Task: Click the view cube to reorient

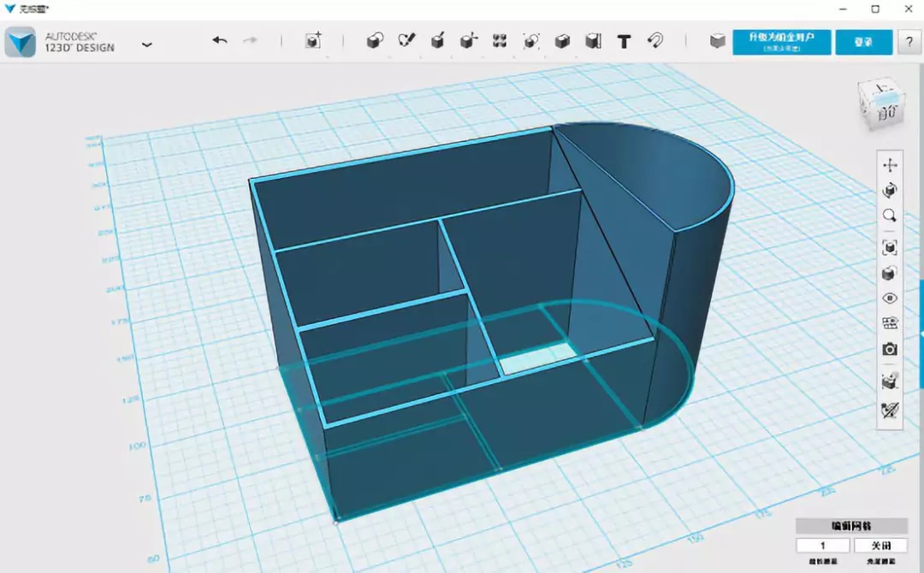Action: [x=881, y=105]
